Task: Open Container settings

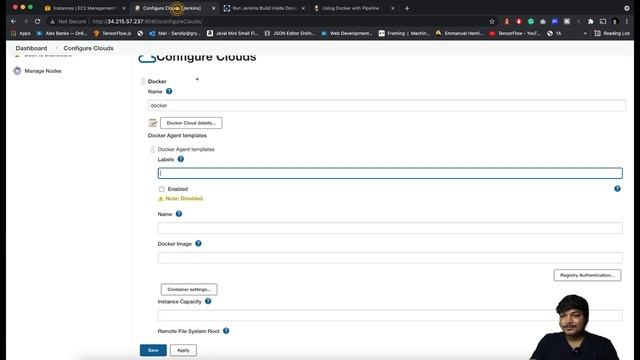Action: click(x=189, y=289)
